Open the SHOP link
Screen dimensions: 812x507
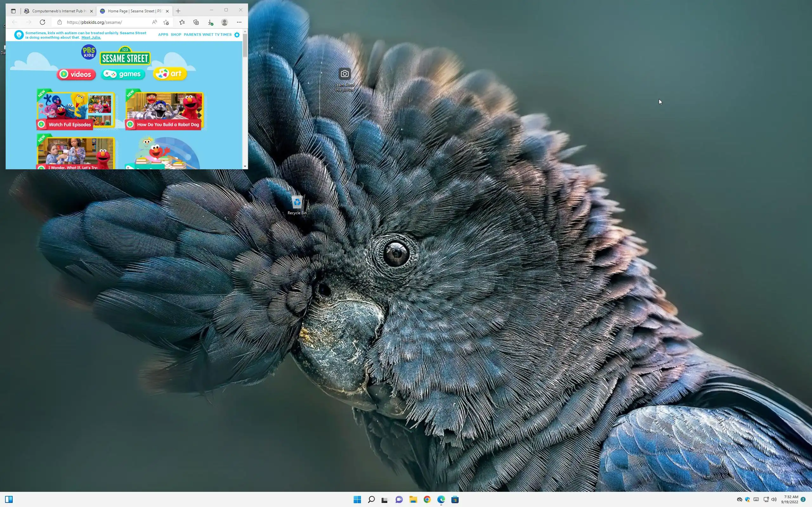tap(176, 35)
